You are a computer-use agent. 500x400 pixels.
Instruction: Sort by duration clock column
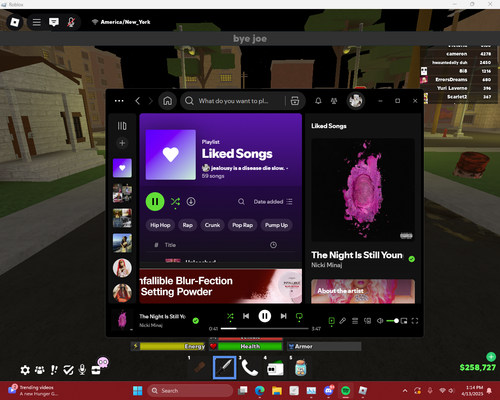(273, 245)
